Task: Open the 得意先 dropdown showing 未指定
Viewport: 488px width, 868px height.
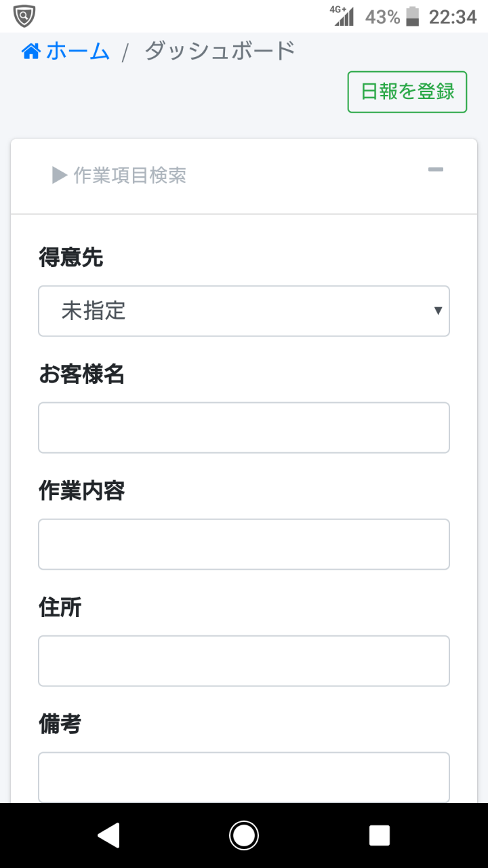Action: tap(244, 311)
